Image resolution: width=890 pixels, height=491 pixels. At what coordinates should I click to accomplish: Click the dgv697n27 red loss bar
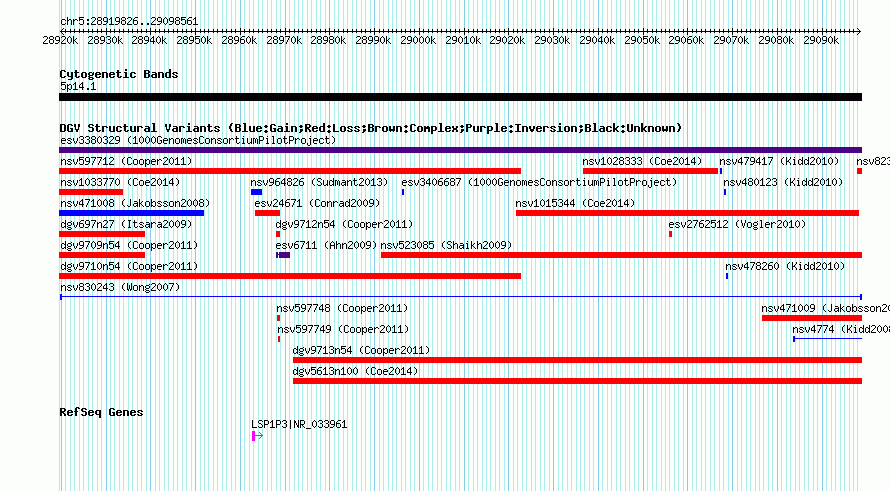coord(102,234)
